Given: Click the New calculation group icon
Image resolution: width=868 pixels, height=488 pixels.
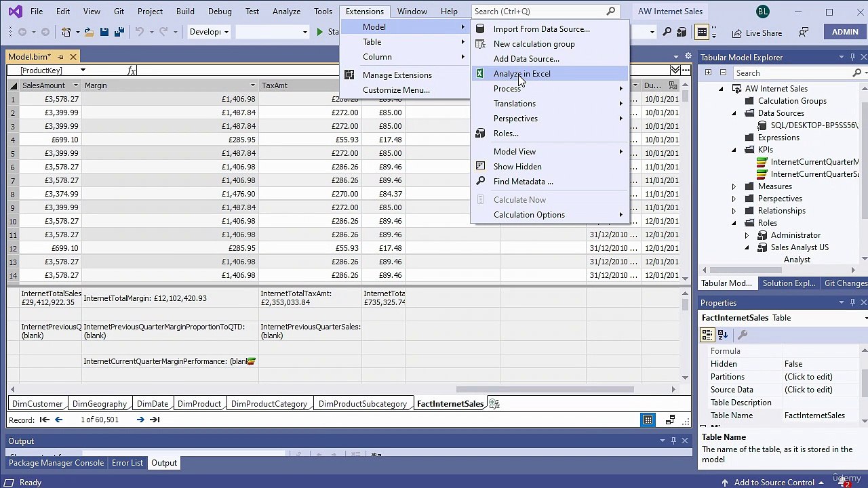Looking at the screenshot, I should point(480,44).
